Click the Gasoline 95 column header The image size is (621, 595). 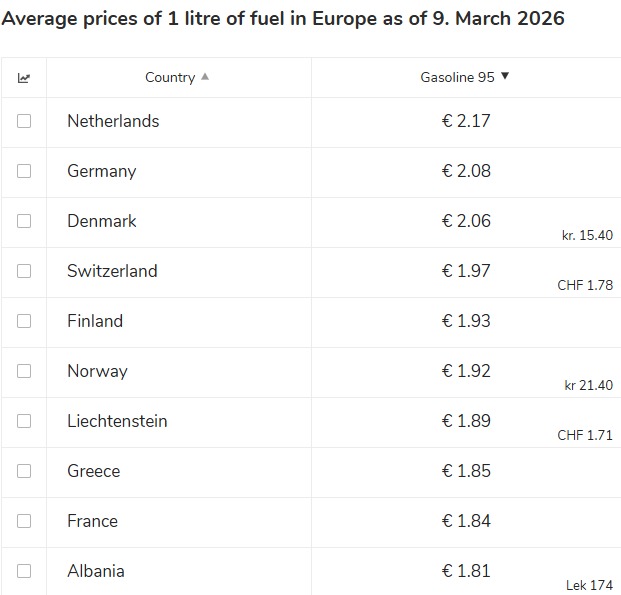coord(457,77)
